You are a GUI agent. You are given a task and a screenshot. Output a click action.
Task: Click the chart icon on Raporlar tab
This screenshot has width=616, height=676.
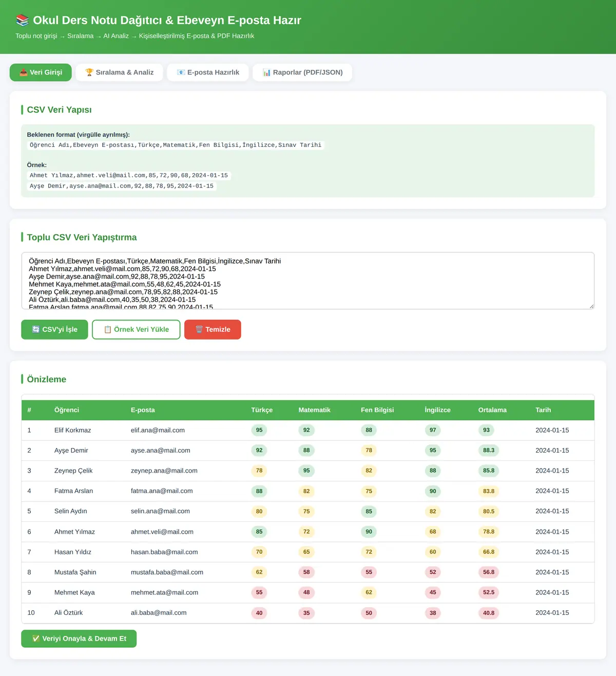266,72
